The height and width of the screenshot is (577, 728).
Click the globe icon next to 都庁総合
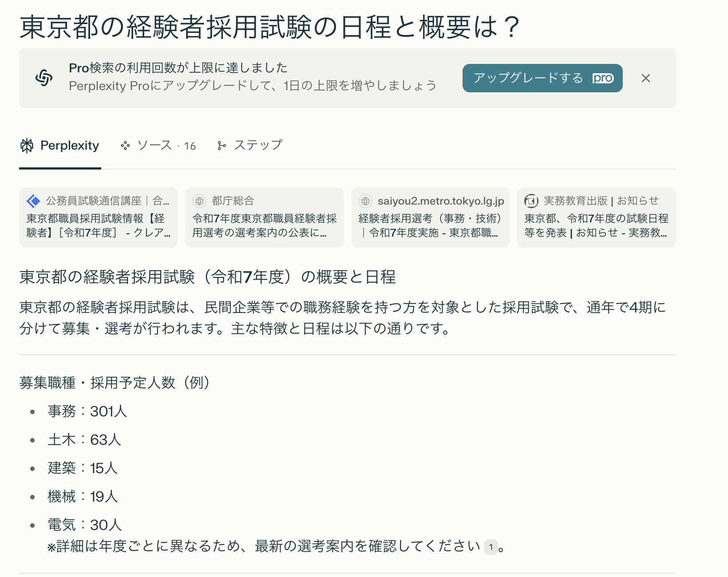[x=199, y=201]
